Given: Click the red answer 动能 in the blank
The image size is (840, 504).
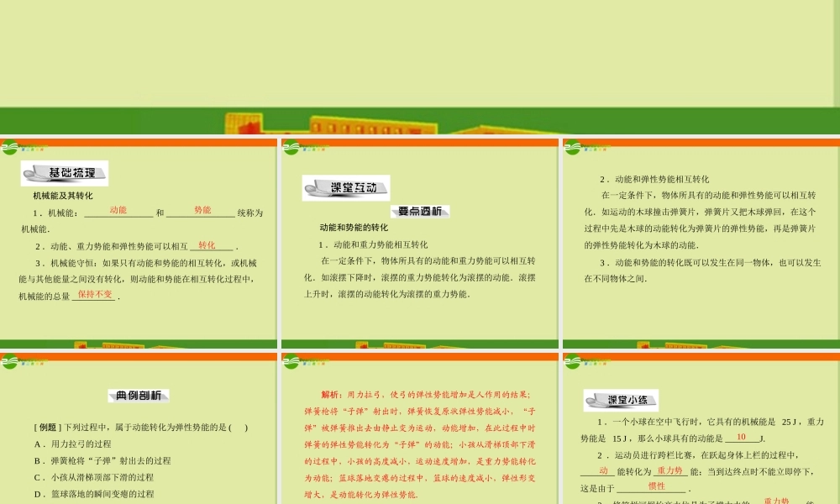Looking at the screenshot, I should tap(118, 210).
